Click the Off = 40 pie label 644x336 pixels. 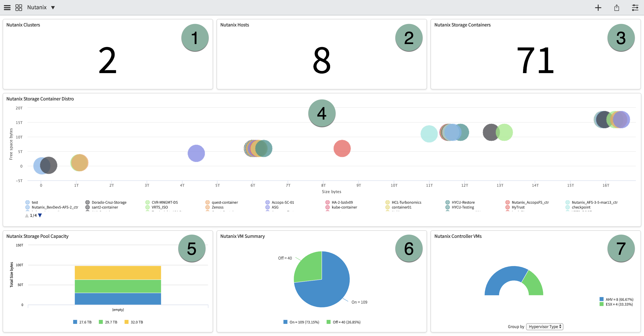[285, 258]
